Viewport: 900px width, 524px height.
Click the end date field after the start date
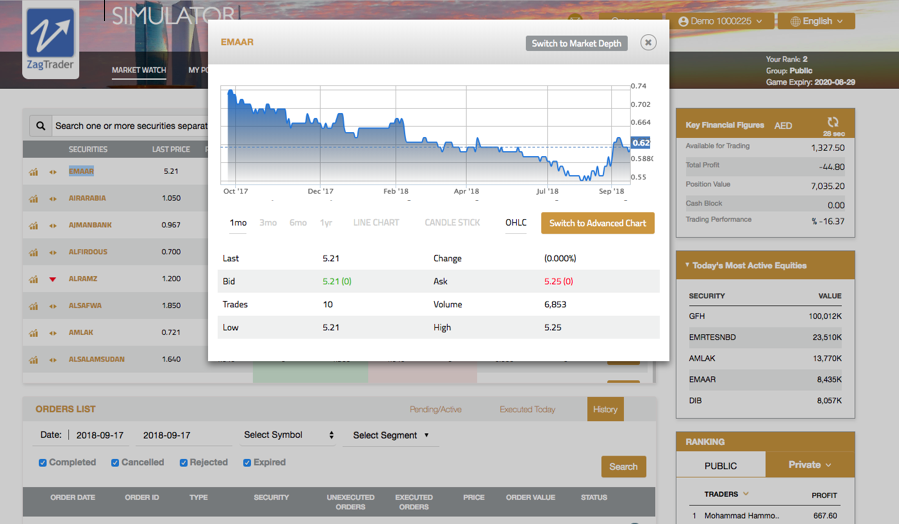point(184,436)
